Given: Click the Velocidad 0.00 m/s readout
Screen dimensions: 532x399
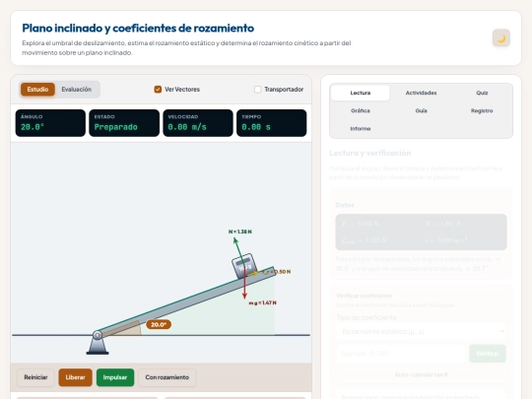Looking at the screenshot, I should (x=198, y=123).
